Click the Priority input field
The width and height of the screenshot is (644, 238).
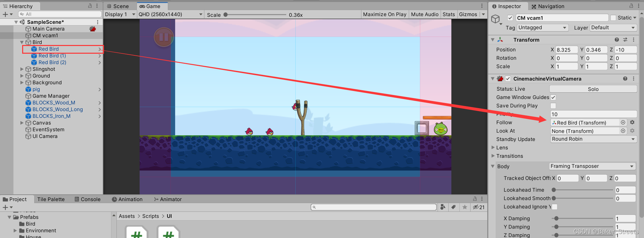(x=593, y=114)
